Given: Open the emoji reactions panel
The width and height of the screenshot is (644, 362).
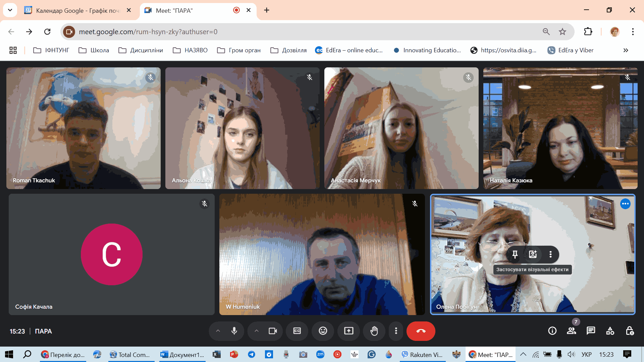Looking at the screenshot, I should point(323,331).
